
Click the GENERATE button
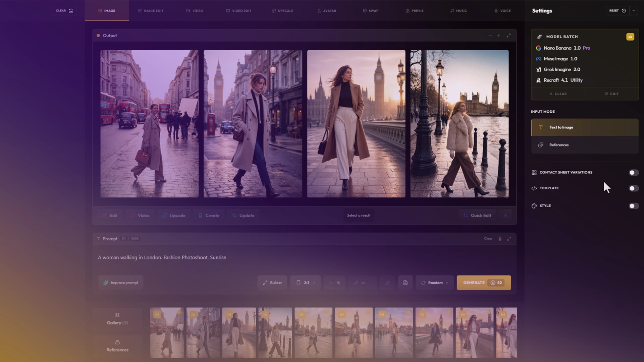484,283
